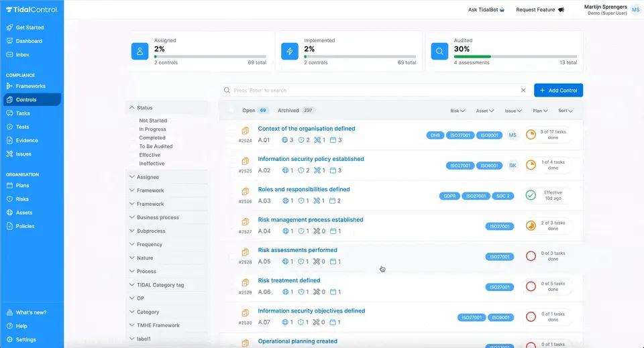Click the Assets globe icon in sidebar

9,213
